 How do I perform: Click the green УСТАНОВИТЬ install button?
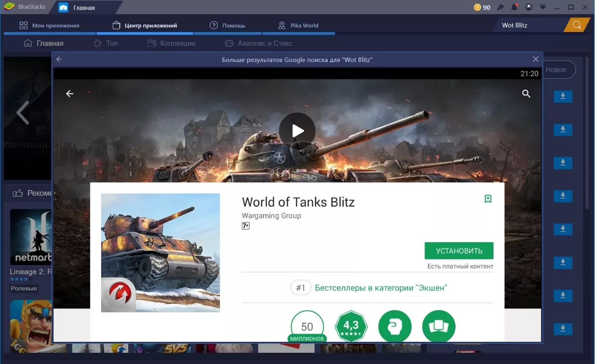pos(459,251)
